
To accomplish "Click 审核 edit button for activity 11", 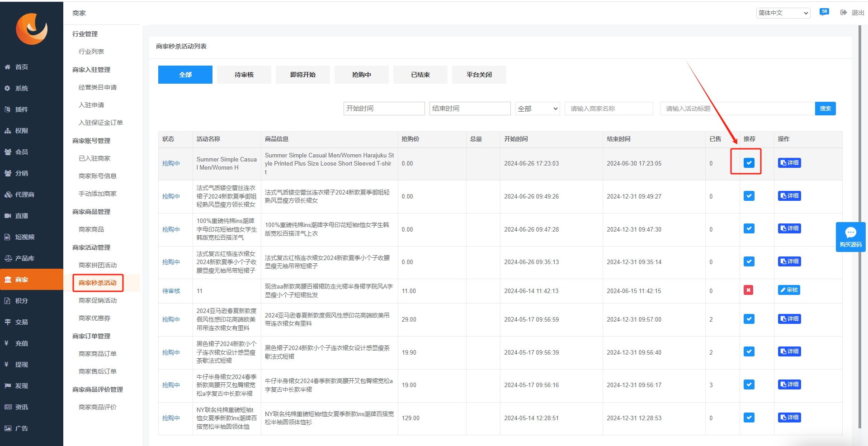I will (x=789, y=290).
